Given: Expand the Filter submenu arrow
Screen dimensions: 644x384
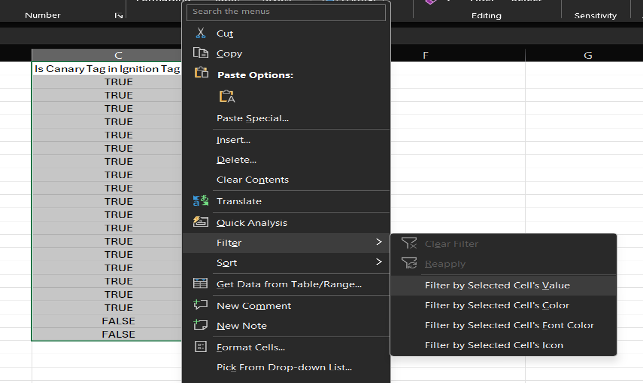Looking at the screenshot, I should tap(379, 242).
